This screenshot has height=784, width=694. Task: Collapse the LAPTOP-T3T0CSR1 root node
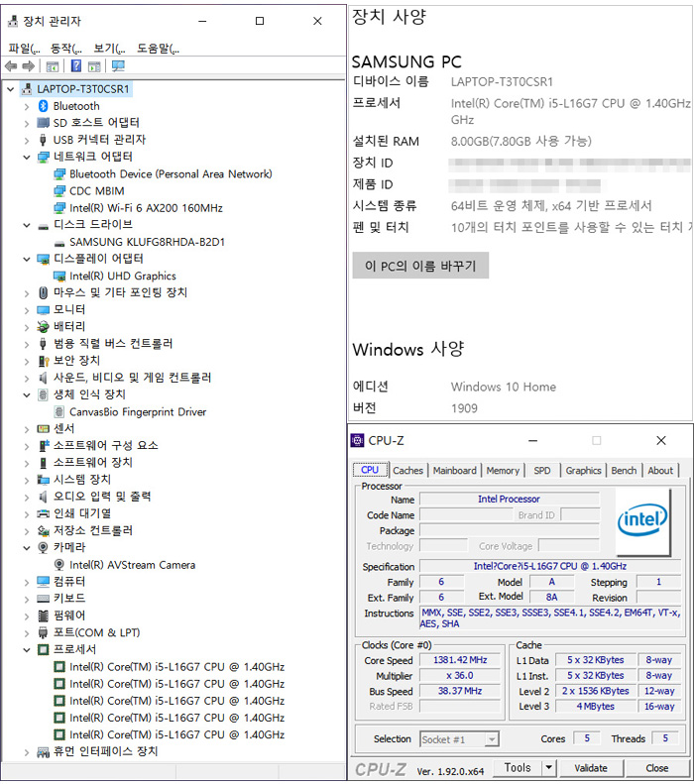coord(11,89)
